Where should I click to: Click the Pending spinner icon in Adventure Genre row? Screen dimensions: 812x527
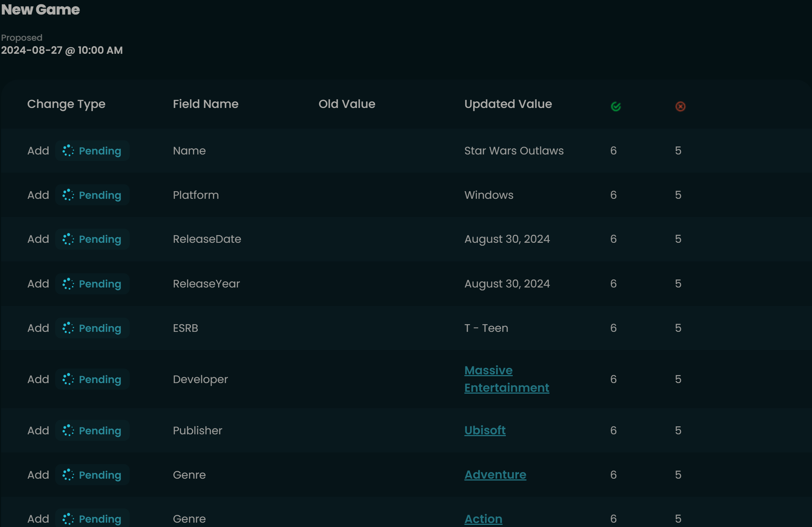(68, 475)
